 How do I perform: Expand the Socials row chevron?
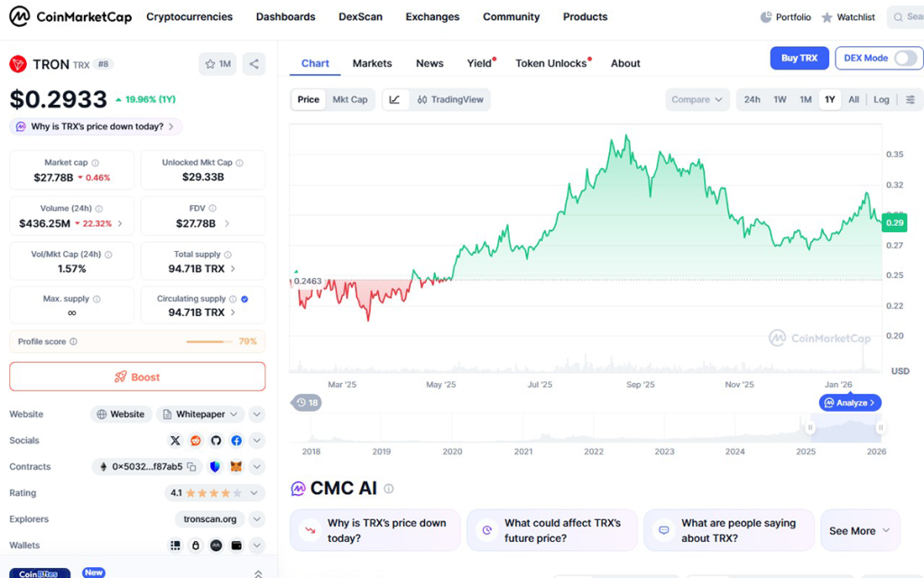coord(257,441)
